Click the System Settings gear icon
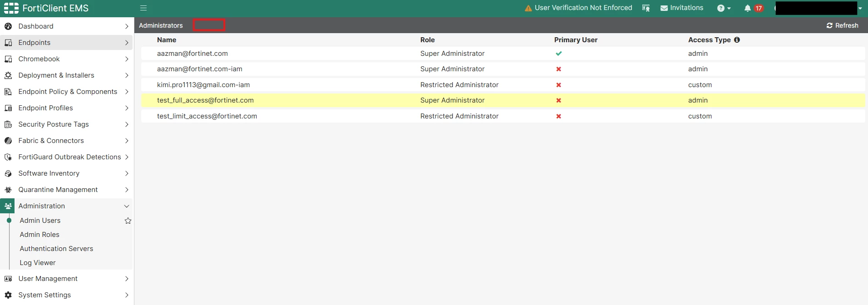The height and width of the screenshot is (305, 868). coord(8,295)
